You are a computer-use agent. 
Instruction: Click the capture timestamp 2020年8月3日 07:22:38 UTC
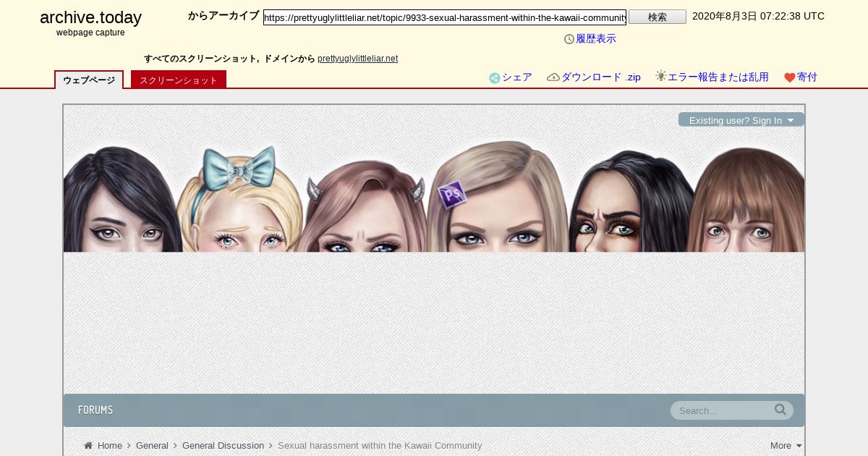pos(758,16)
